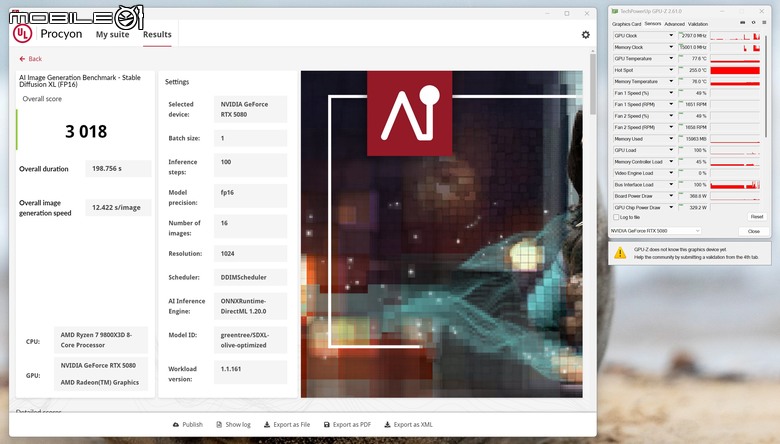Click GPU-Z Close button at bottom
The width and height of the screenshot is (780, 444).
click(x=753, y=231)
